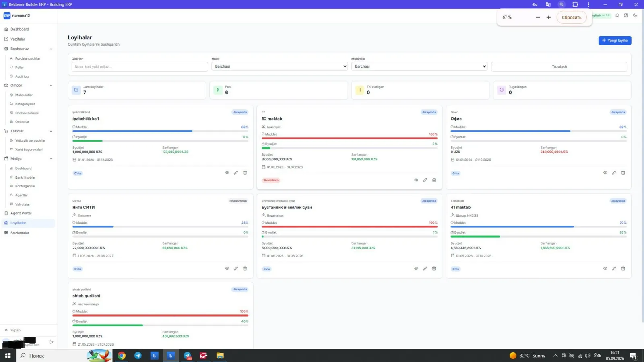Toggle dark mode with moon icon
Screen dimensions: 644x362
coord(635,15)
